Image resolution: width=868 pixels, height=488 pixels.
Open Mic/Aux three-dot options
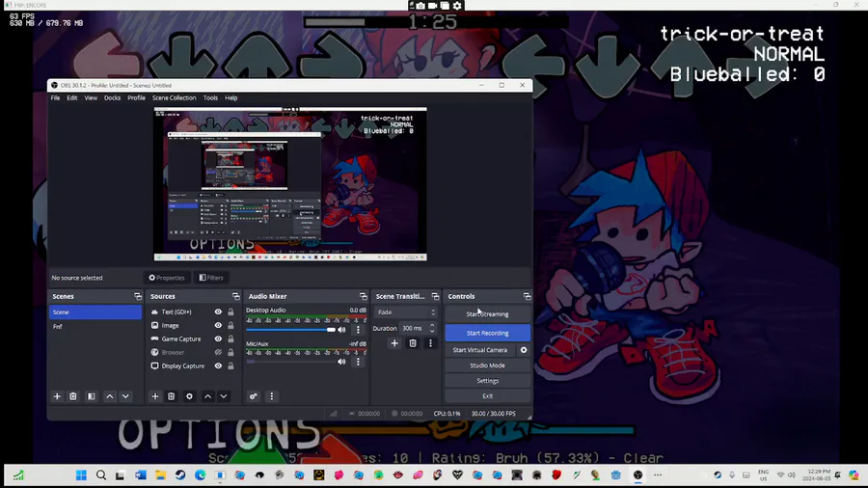click(x=358, y=362)
